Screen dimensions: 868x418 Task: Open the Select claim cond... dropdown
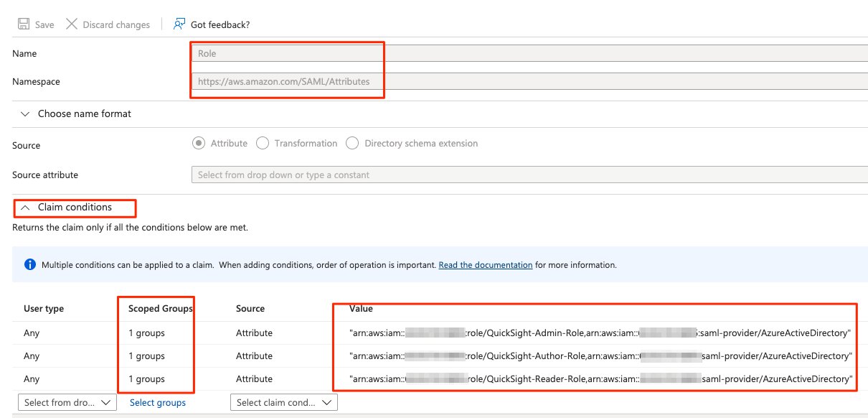(x=284, y=402)
